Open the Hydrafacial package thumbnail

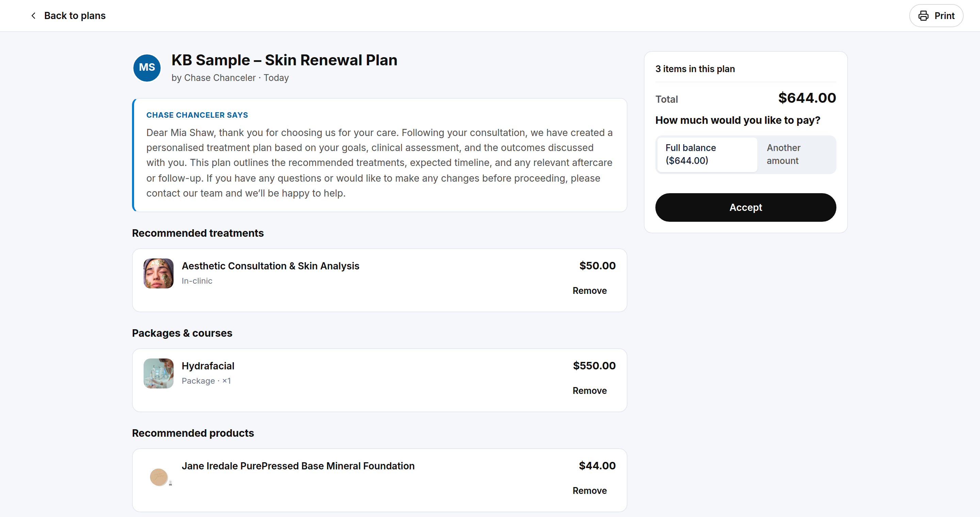tap(158, 373)
